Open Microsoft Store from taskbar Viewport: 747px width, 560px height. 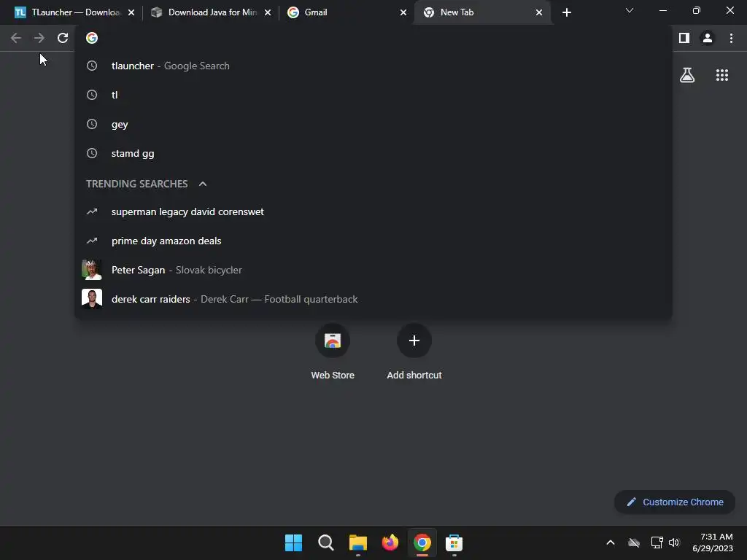tap(454, 542)
